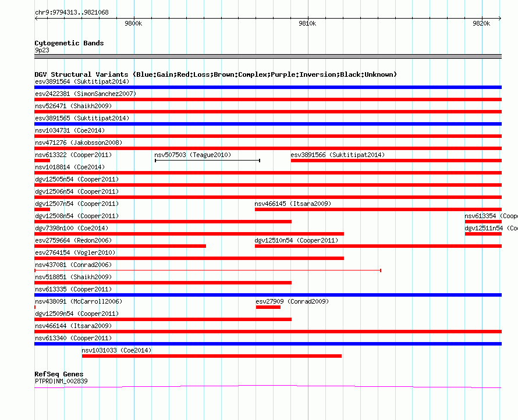This screenshot has height=420, width=518.
Task: Open dgv12509n54 (Cooper2011) label
Action: [77, 314]
